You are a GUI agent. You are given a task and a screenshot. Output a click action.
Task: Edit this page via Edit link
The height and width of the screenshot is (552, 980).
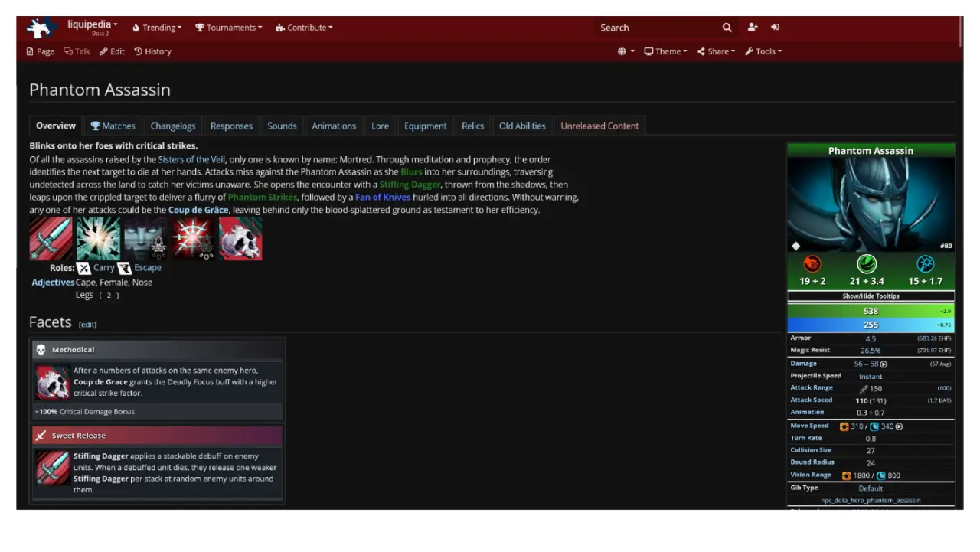pyautogui.click(x=112, y=51)
